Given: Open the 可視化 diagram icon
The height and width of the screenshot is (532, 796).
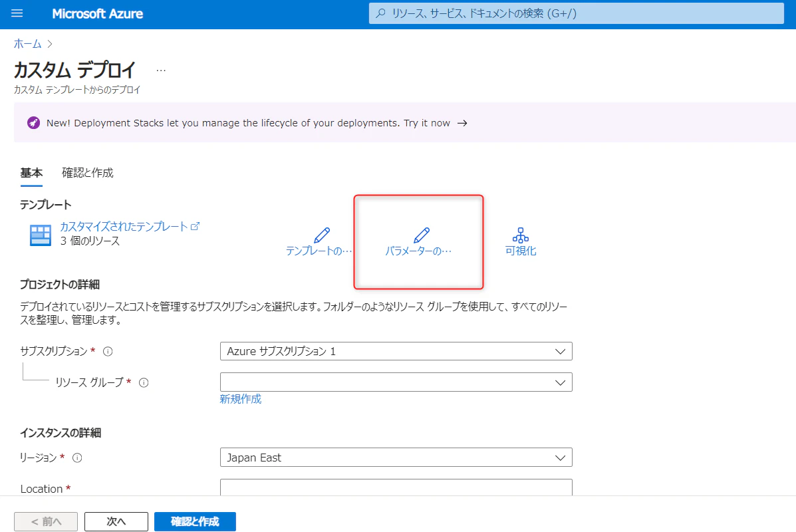Looking at the screenshot, I should click(x=520, y=235).
